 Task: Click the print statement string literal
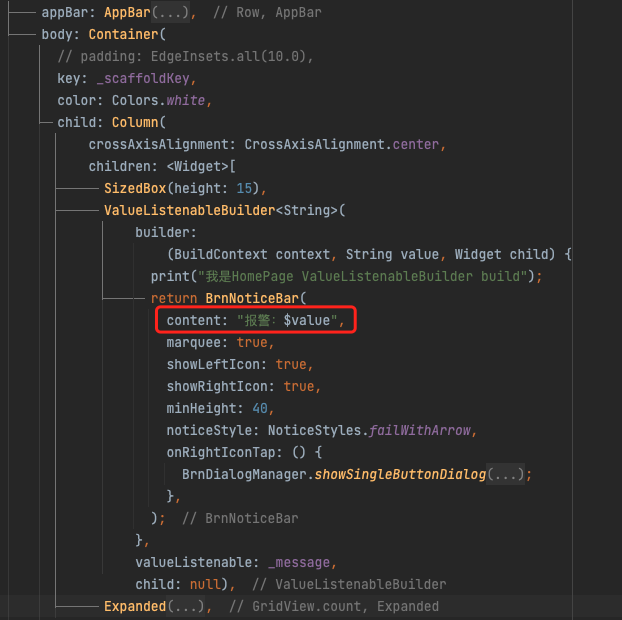point(363,276)
